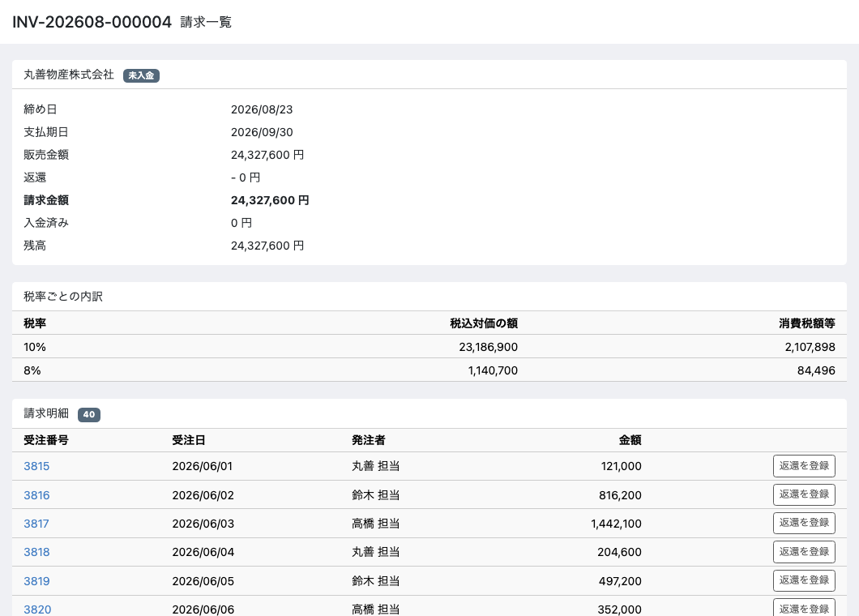
Task: Open order number 3815
Action: [x=36, y=466]
